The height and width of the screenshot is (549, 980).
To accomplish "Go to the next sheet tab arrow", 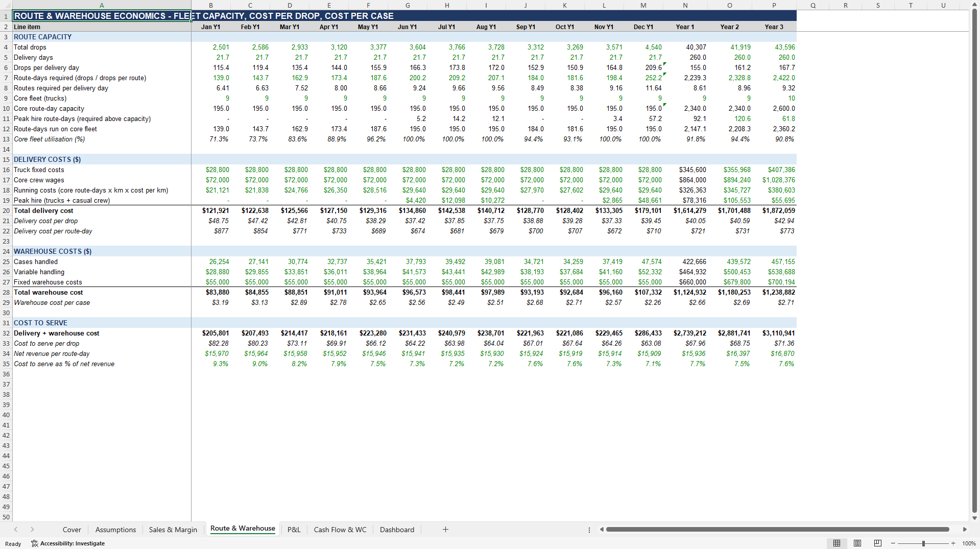I will tap(32, 530).
